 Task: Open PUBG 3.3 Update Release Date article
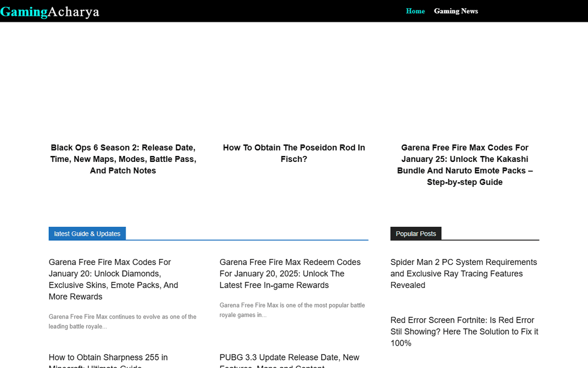click(289, 360)
